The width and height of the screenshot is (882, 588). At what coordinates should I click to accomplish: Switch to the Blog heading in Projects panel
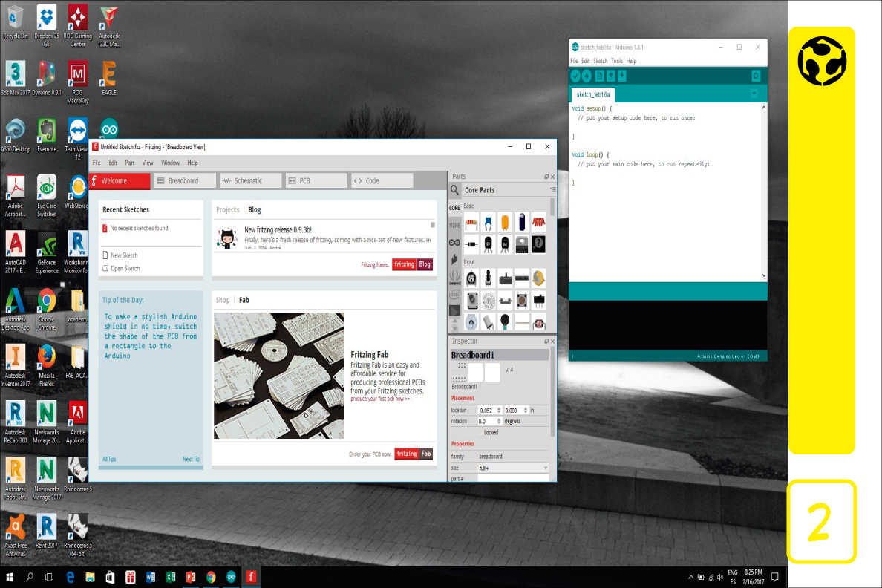click(255, 210)
